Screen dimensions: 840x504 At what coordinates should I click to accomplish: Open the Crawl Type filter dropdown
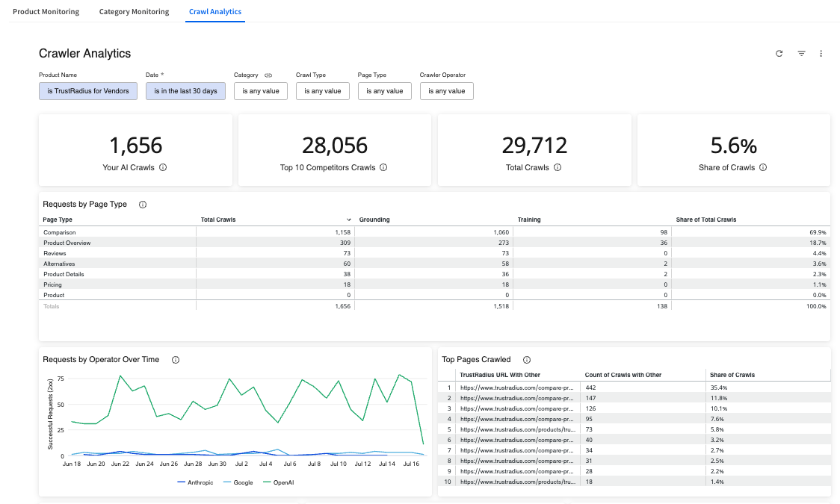point(323,91)
